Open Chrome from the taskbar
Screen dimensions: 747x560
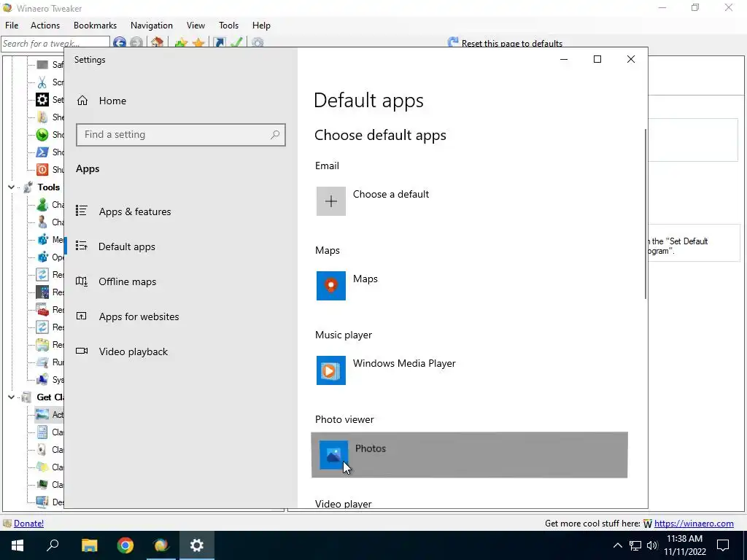(x=125, y=545)
